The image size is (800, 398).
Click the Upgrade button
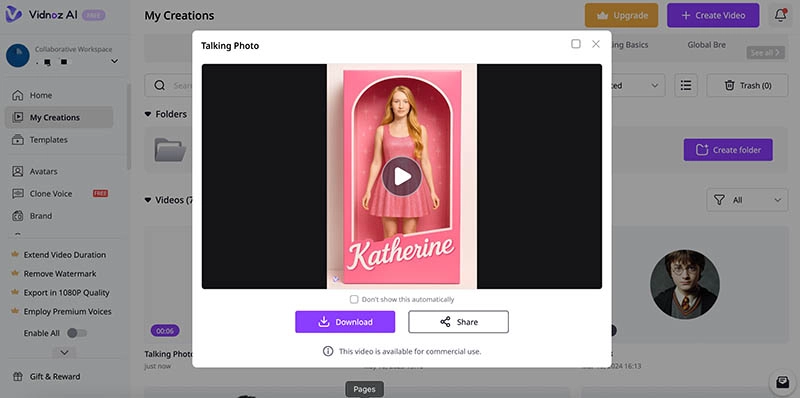coord(621,15)
